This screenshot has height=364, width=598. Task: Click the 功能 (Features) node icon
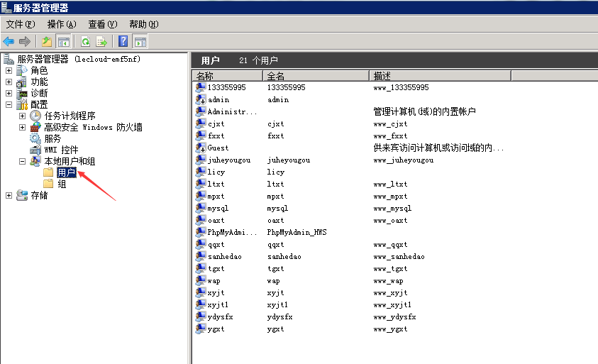pyautogui.click(x=22, y=82)
